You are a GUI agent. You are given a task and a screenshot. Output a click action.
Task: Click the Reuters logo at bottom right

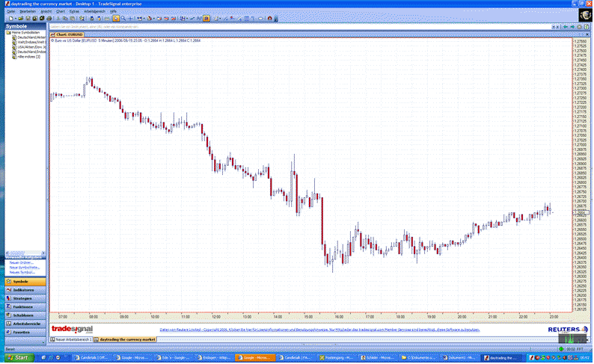568,328
